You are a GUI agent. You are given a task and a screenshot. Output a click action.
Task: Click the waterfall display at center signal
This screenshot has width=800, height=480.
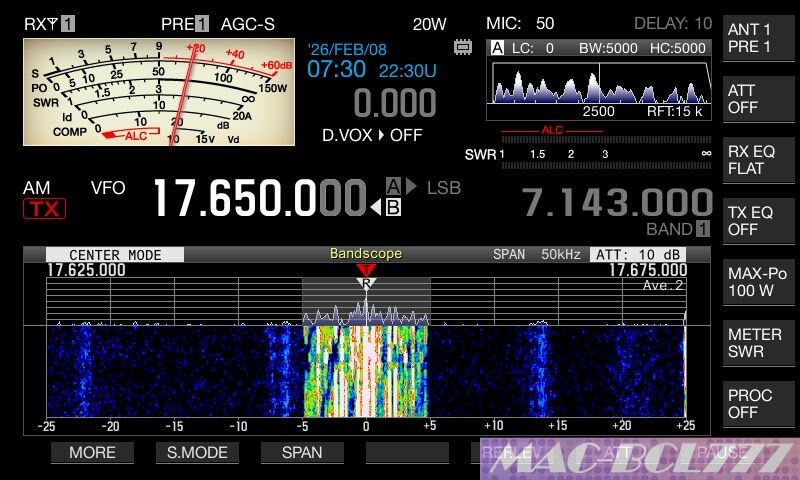366,371
